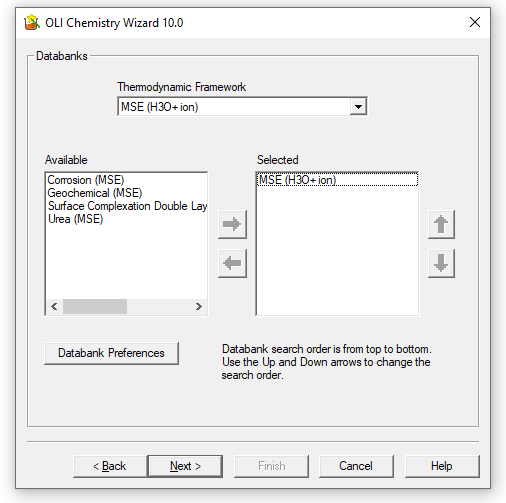
Task: Select Surface Complexation Double Layer entry
Action: pos(126,206)
